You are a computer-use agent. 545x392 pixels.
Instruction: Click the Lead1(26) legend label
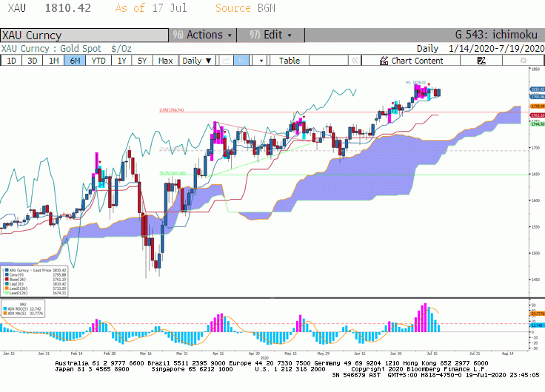coord(19,288)
